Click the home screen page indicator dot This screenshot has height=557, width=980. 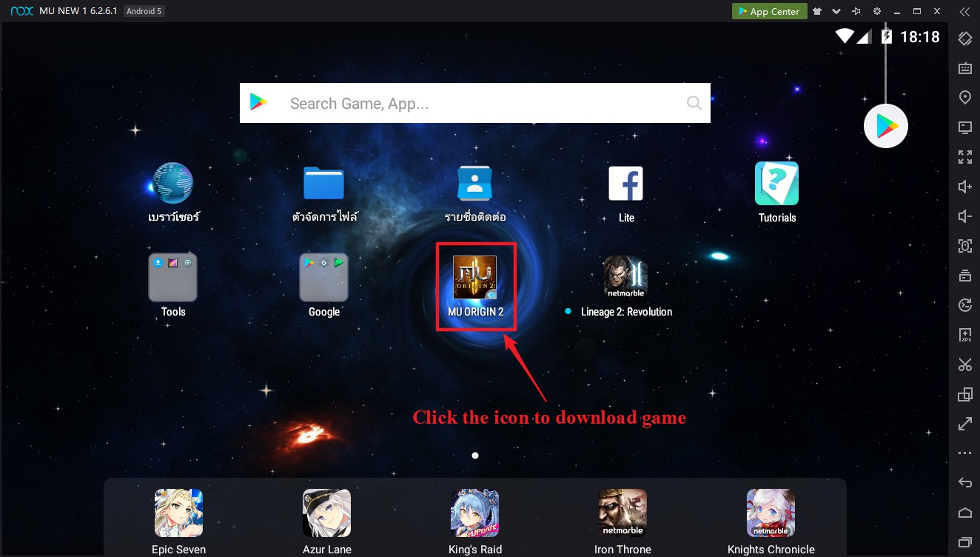475,456
